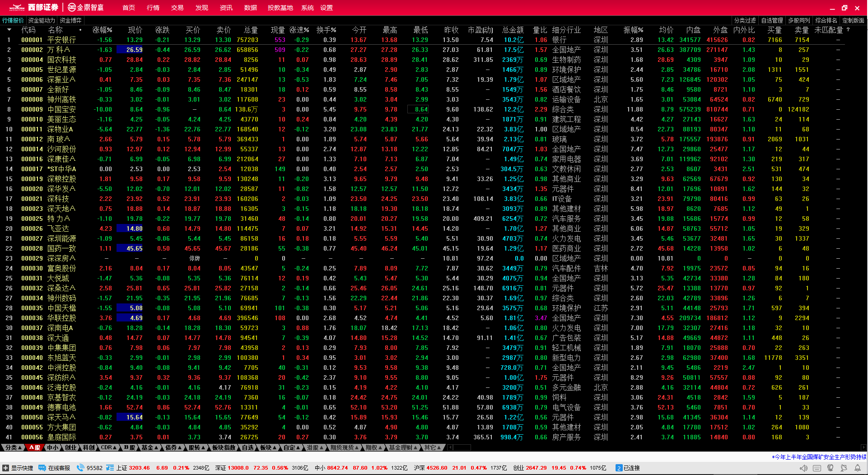Select the 创业 board tab
868x475 pixels.
(70, 447)
